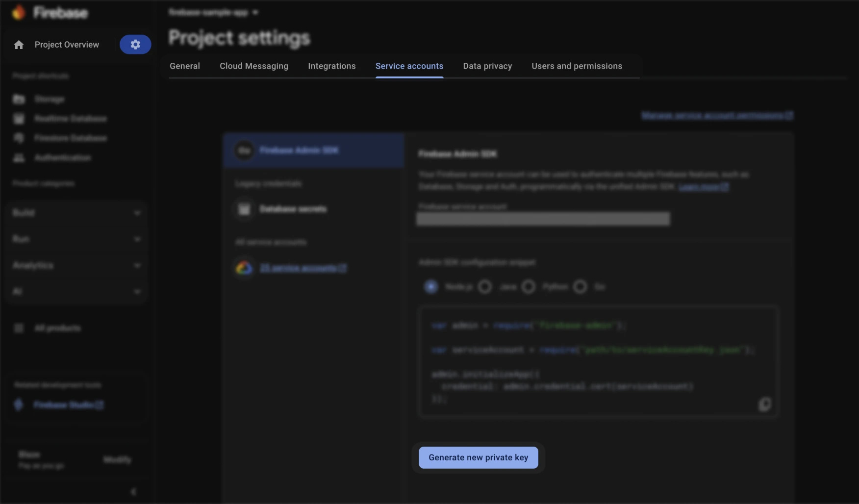Open the Project settings gear
This screenshot has width=859, height=504.
pos(135,44)
